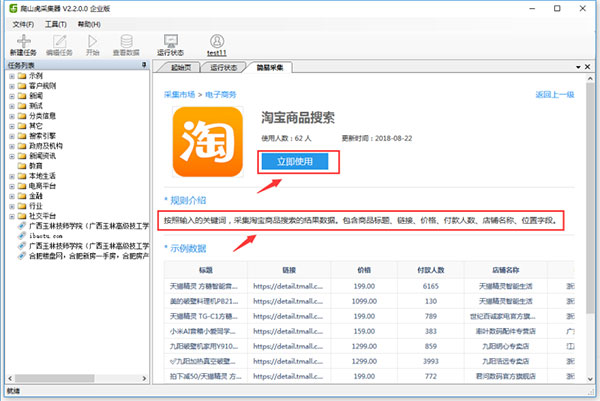Close the tab panel with the X button

pyautogui.click(x=587, y=67)
